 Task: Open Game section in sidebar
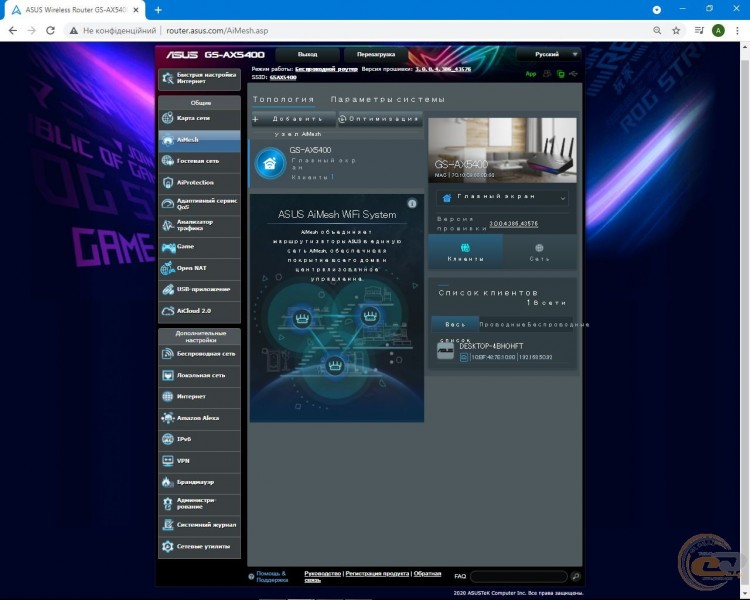tap(199, 247)
